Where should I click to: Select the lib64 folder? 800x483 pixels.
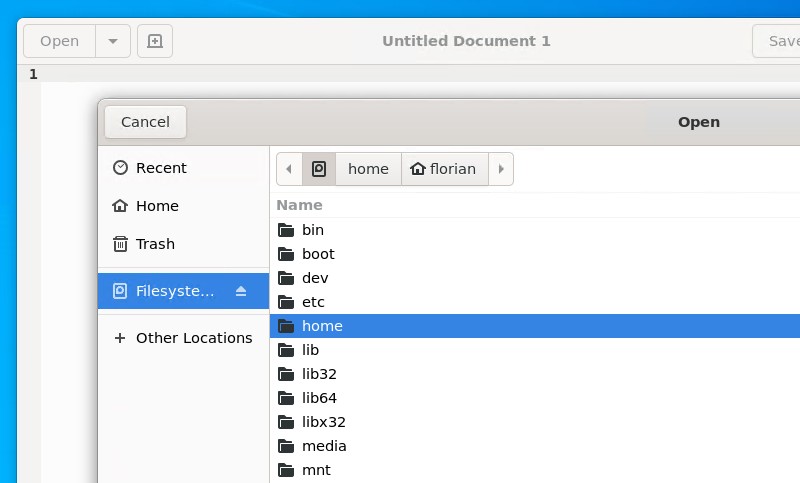coord(319,398)
